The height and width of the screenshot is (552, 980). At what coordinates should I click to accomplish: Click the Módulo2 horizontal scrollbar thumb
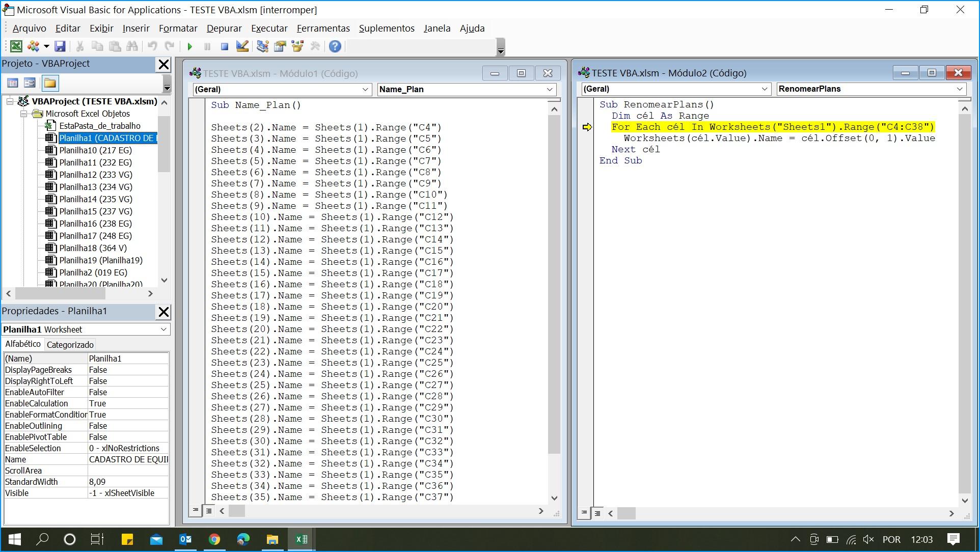point(627,514)
